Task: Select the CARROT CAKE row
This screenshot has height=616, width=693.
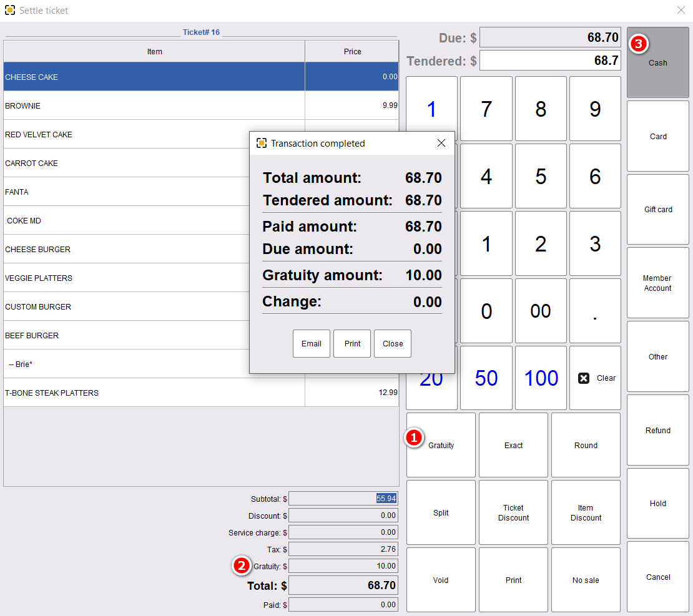Action: [x=126, y=163]
